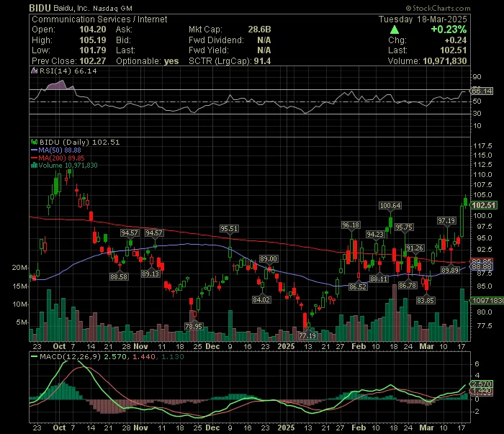Click the +0.23% percent change
Image resolution: width=504 pixels, height=434 pixels.
pyautogui.click(x=449, y=30)
